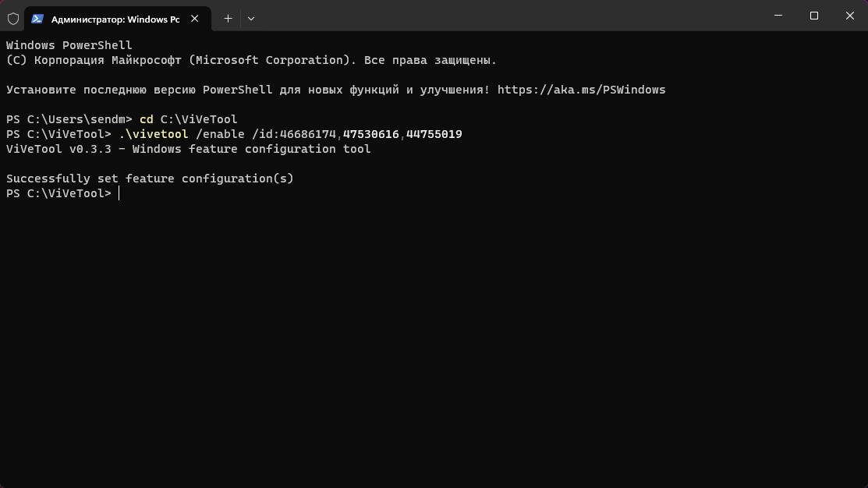Select the Администратор: Windows PowerShell tab
The width and height of the screenshot is (868, 488).
(117, 19)
